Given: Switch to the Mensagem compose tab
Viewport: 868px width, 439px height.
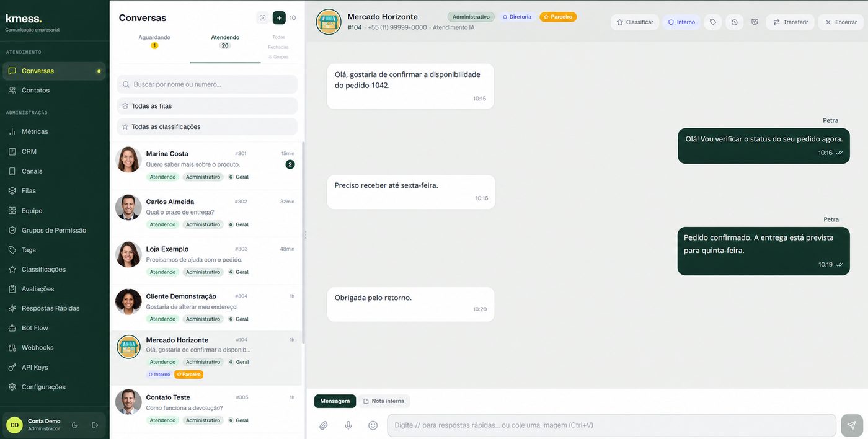Looking at the screenshot, I should point(335,401).
